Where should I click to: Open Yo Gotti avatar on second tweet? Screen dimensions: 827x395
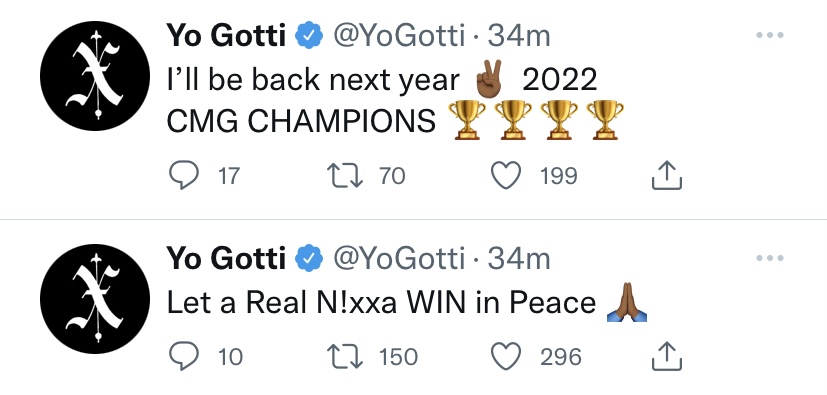coord(95,299)
